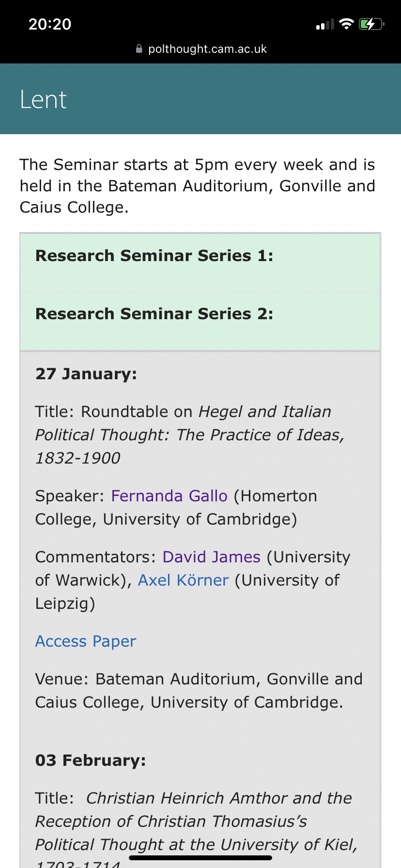Tap the polthought.cam.ac.uk address
Viewport: 401px width, 868px height.
[207, 49]
